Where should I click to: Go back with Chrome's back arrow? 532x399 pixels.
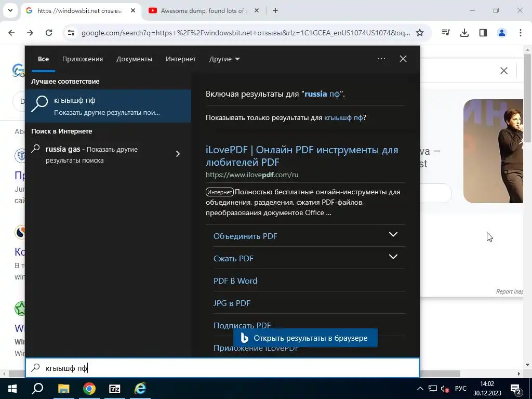[11, 33]
